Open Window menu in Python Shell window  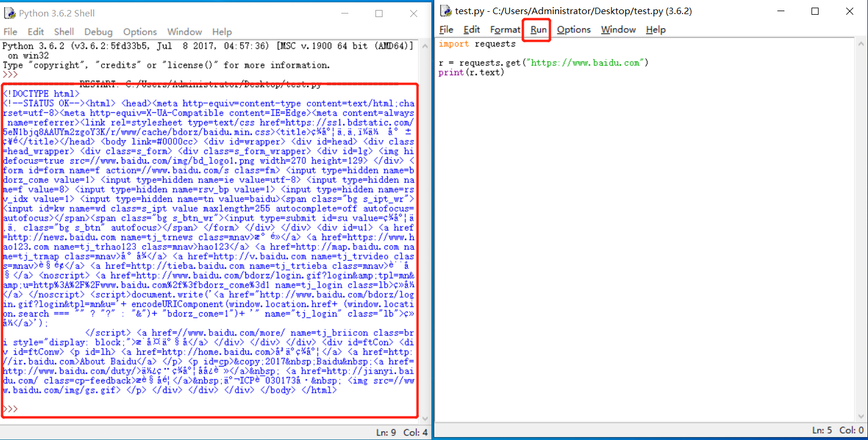tap(184, 32)
